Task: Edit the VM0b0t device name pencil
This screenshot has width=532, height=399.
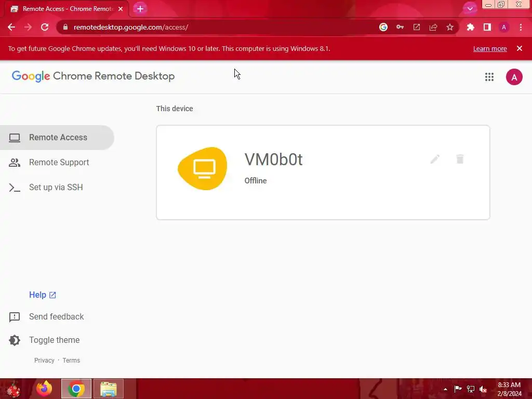Action: pos(435,159)
